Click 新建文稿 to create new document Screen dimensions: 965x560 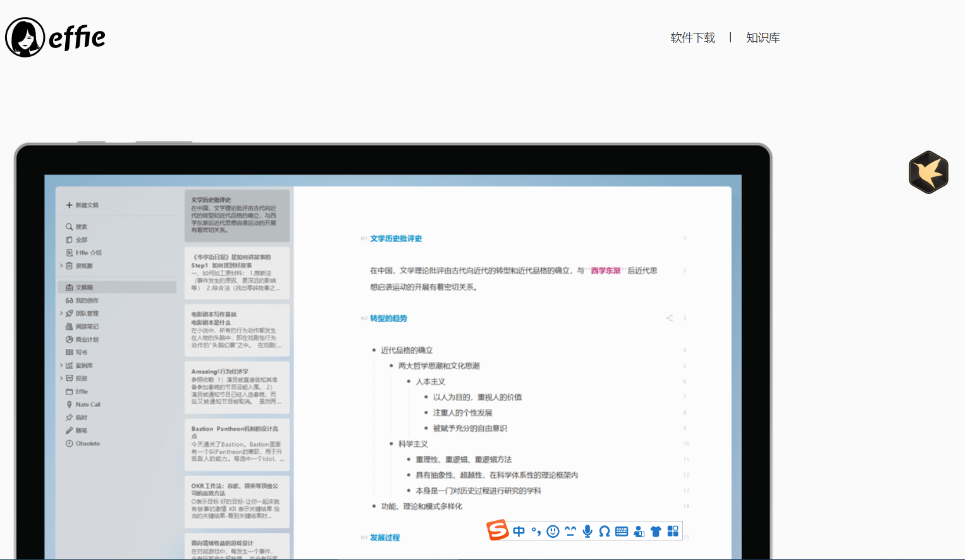87,205
